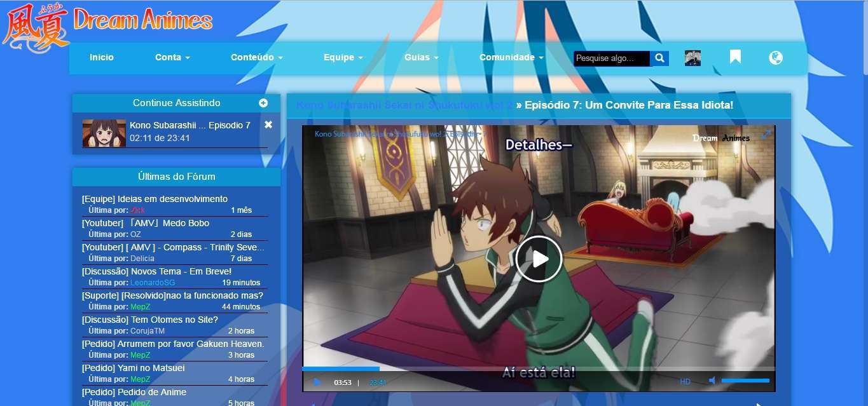Image resolution: width=868 pixels, height=406 pixels.
Task: Click the plus icon beside Continue Assistindo
Action: coord(263,103)
